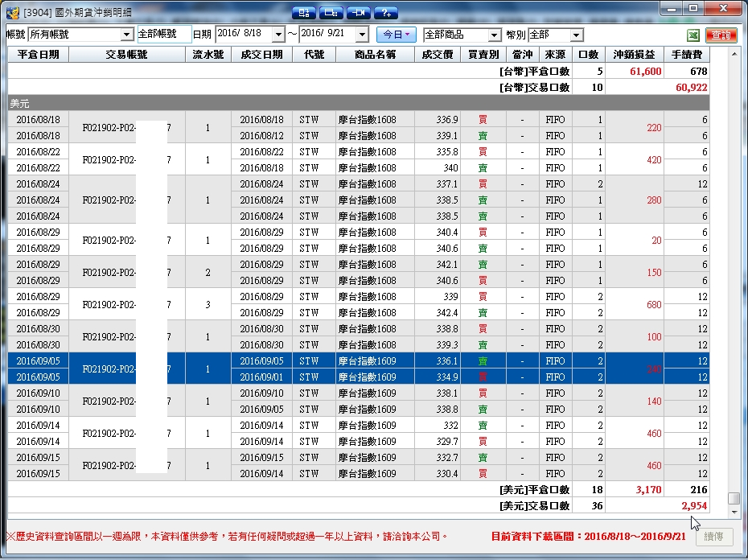
Task: Select the price cell 336.9
Action: click(438, 119)
